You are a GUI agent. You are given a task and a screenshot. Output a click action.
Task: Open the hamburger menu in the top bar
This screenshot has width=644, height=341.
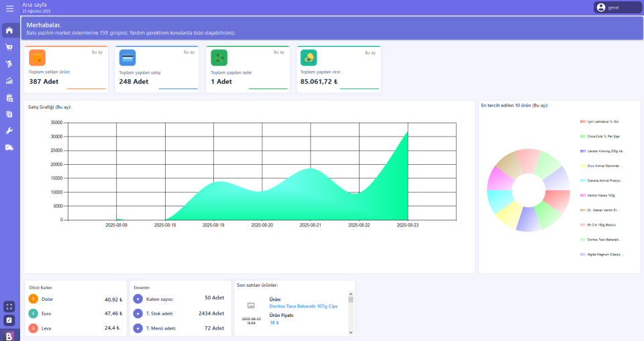pos(9,8)
